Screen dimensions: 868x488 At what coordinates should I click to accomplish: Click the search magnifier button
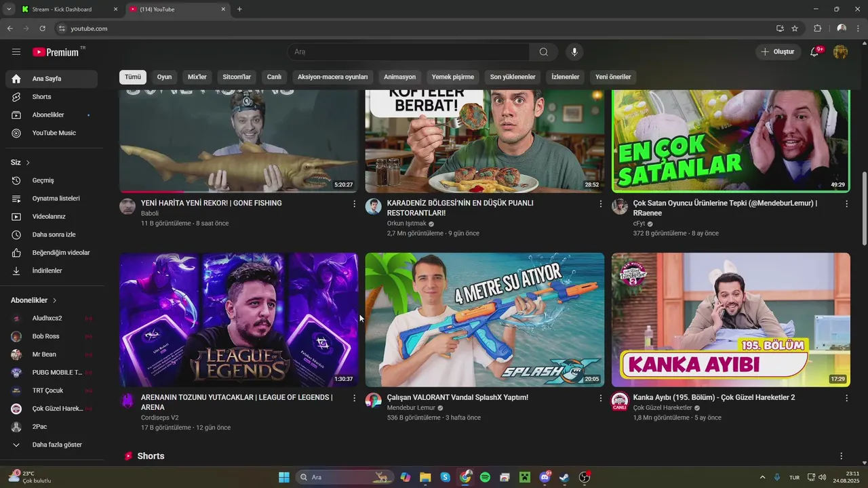tap(543, 52)
